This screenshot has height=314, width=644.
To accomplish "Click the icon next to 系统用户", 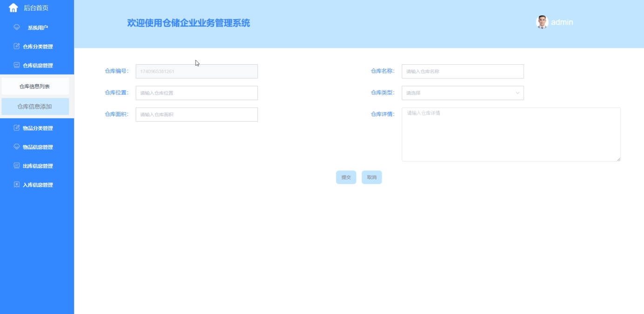I will (17, 27).
